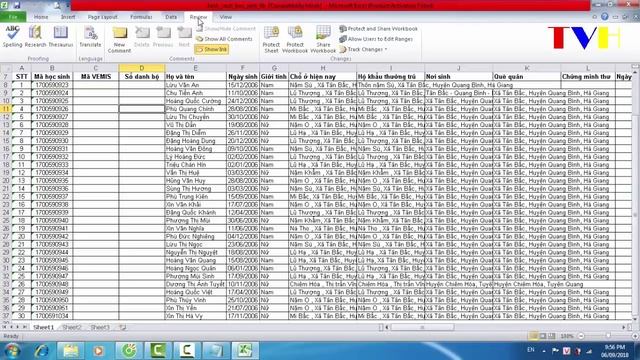Switch to the View tab
640x360 pixels.
tap(225, 17)
